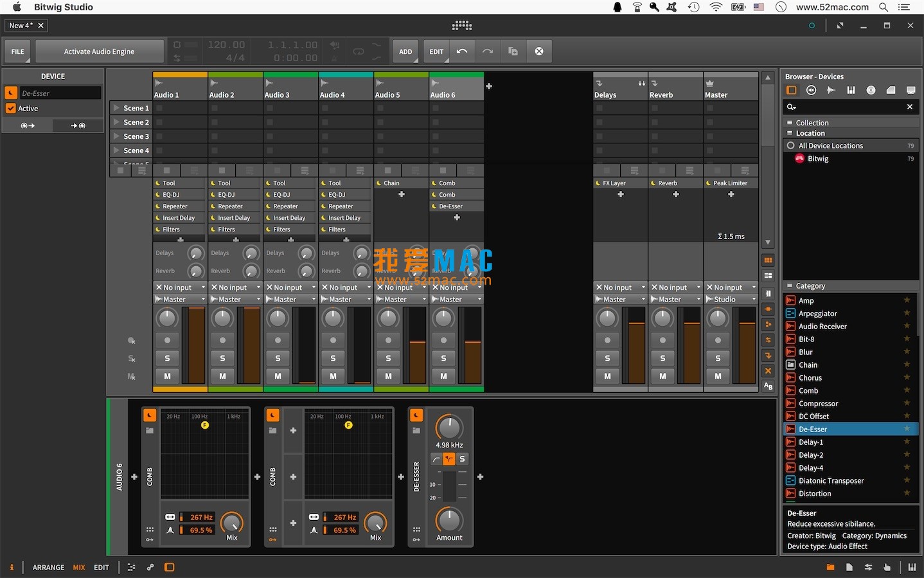Open preset folder of first Comb device

150,431
